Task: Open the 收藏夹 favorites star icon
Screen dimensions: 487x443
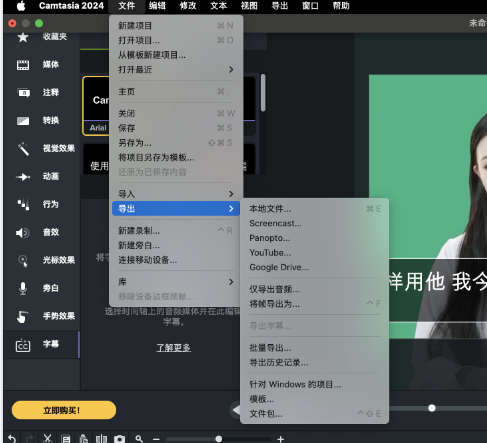Action: pos(23,37)
